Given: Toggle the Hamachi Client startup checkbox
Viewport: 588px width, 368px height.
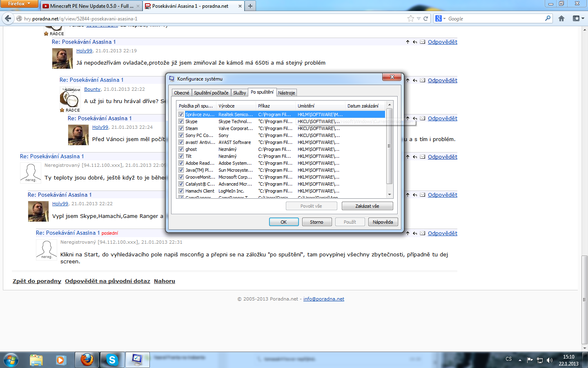Looking at the screenshot, I should pos(181,191).
